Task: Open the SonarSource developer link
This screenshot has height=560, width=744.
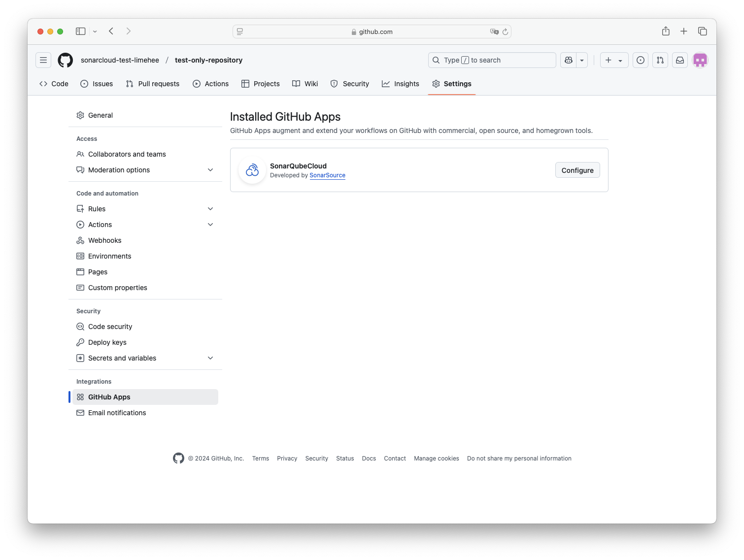Action: (327, 175)
